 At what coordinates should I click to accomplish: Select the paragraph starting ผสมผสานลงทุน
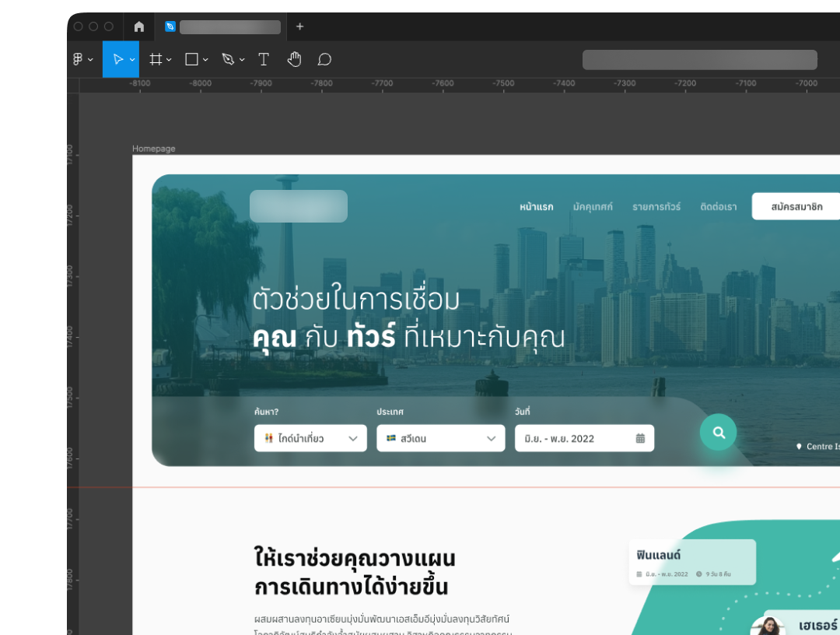click(383, 626)
